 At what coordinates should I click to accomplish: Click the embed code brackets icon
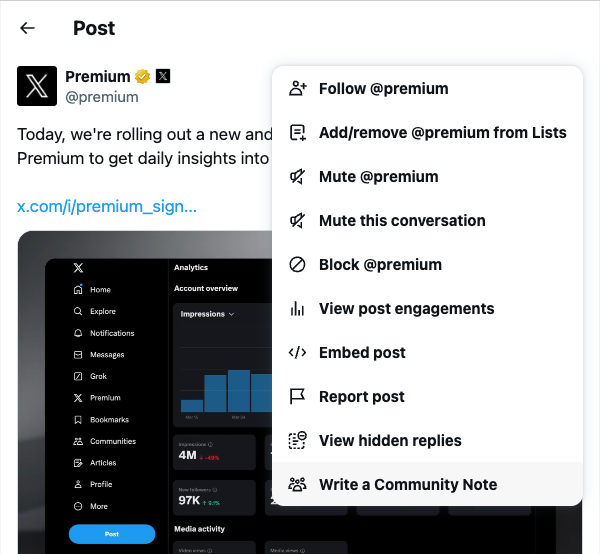pyautogui.click(x=297, y=352)
